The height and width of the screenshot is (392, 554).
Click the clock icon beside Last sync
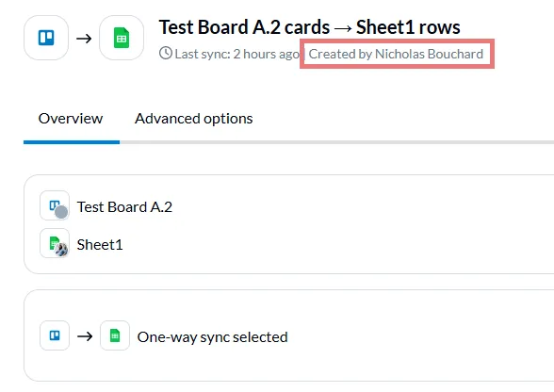tap(166, 54)
